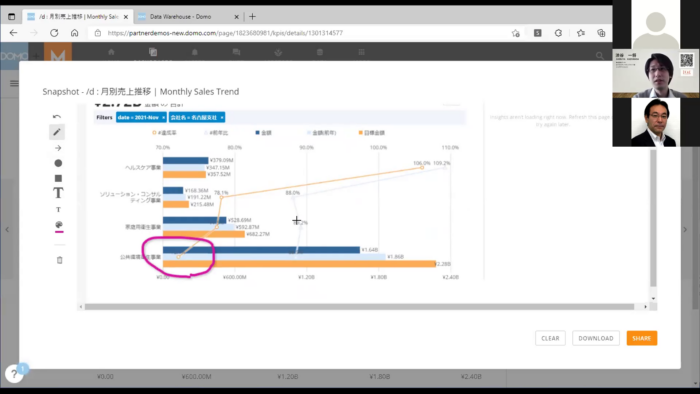This screenshot has height=394, width=700.
Task: Switch to the Data Warehouse - Domo tab
Action: point(188,17)
